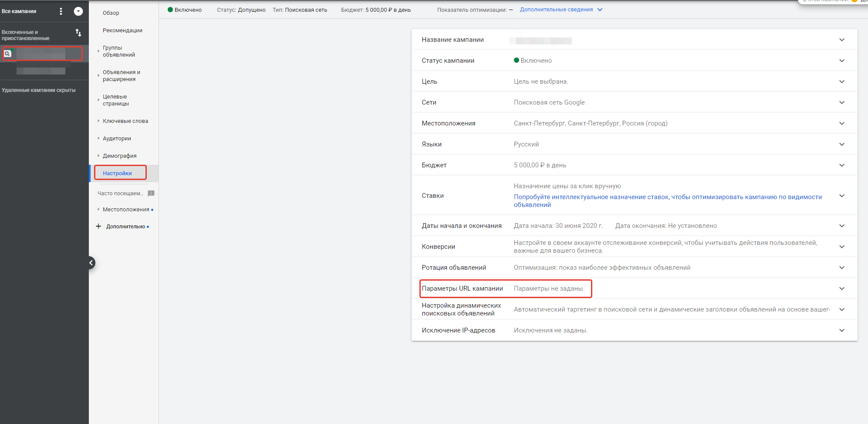Click the round dropdown arrow icon in header
868x424 pixels.
78,11
